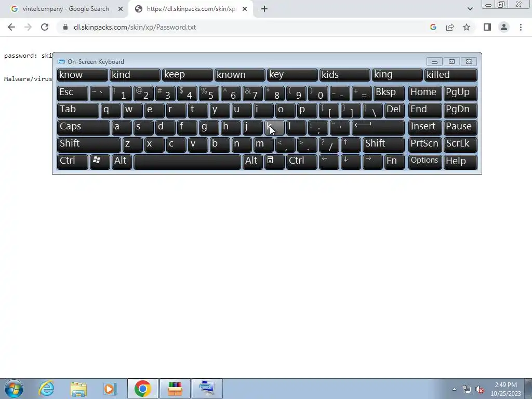The height and width of the screenshot is (399, 532).
Task: Toggle the left Ctrl key
Action: coord(73,162)
